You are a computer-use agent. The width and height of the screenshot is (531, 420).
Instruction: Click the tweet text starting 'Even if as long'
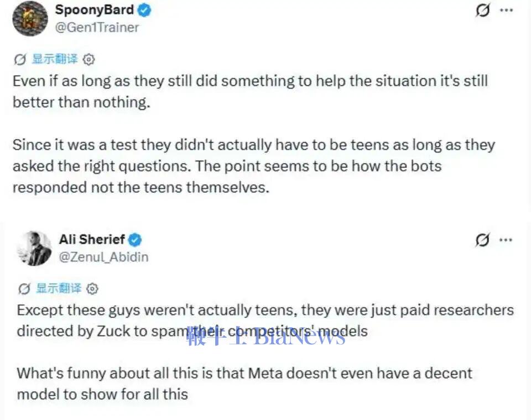[250, 91]
